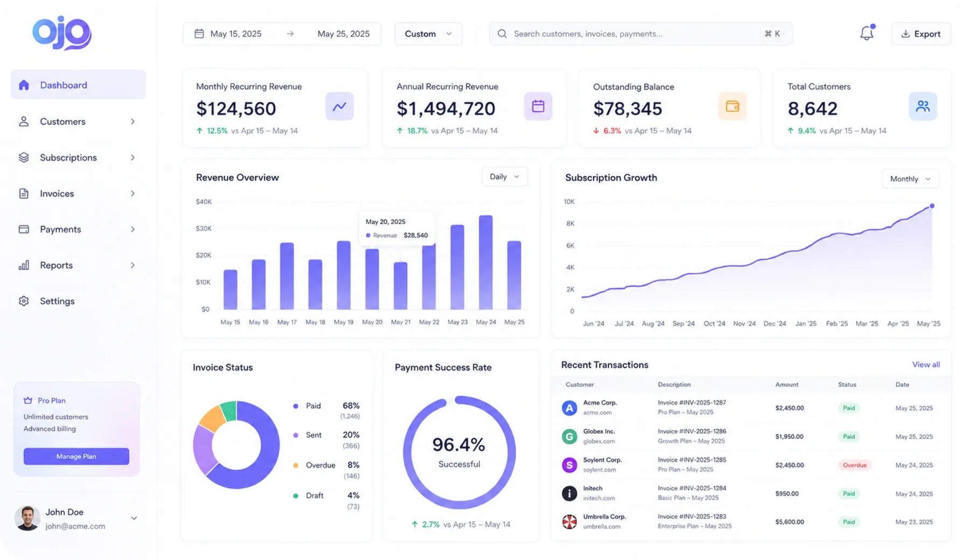Click the May 24 revenue bar

(x=486, y=263)
